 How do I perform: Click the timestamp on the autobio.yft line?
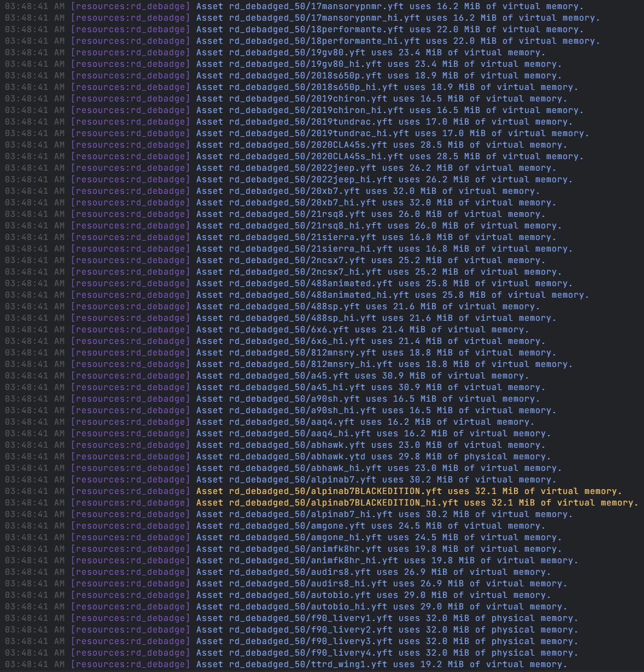35,595
